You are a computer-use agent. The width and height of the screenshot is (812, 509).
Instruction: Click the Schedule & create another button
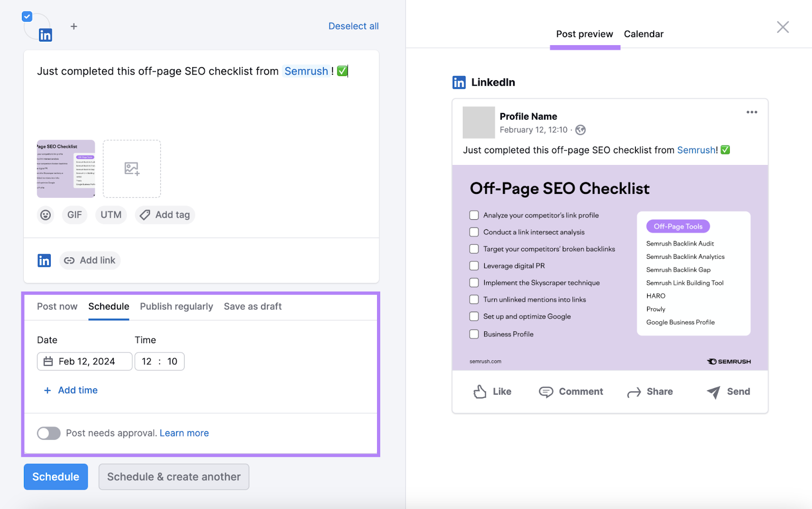click(173, 476)
